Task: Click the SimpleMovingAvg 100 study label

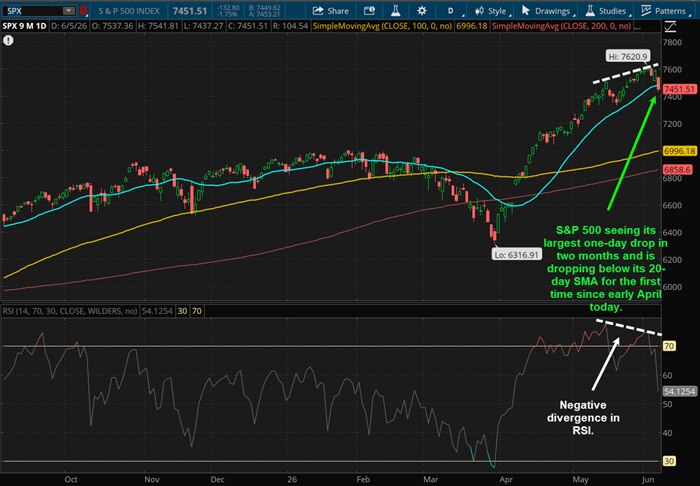Action: point(383,26)
